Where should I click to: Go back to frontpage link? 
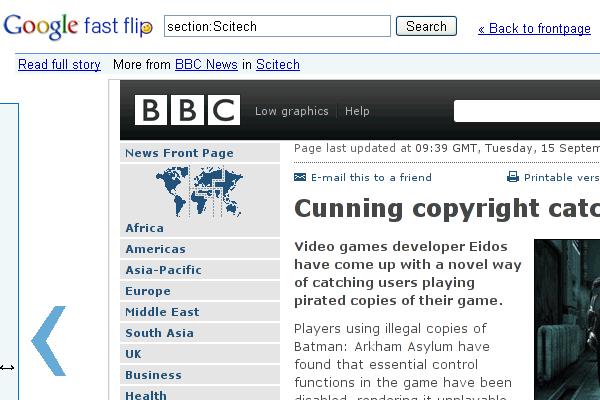534,28
